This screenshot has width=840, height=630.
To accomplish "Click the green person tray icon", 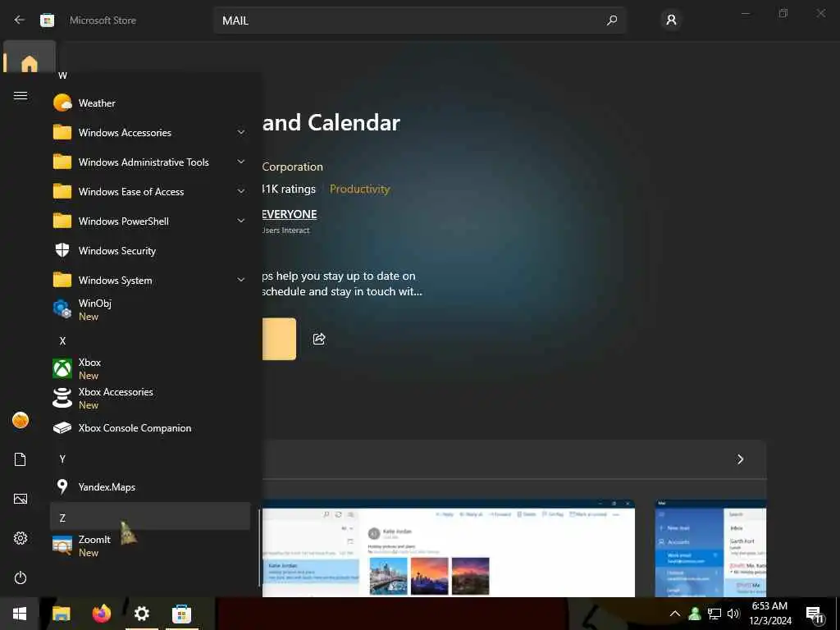I will (695, 614).
